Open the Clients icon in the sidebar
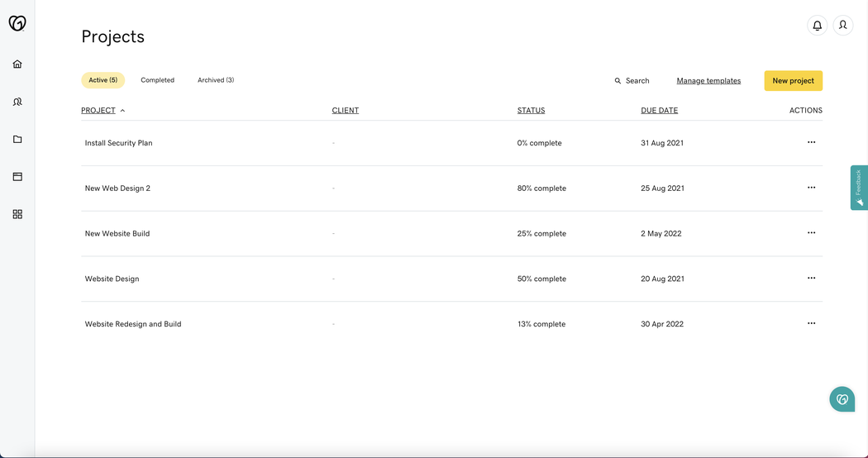This screenshot has width=868, height=458. point(17,102)
